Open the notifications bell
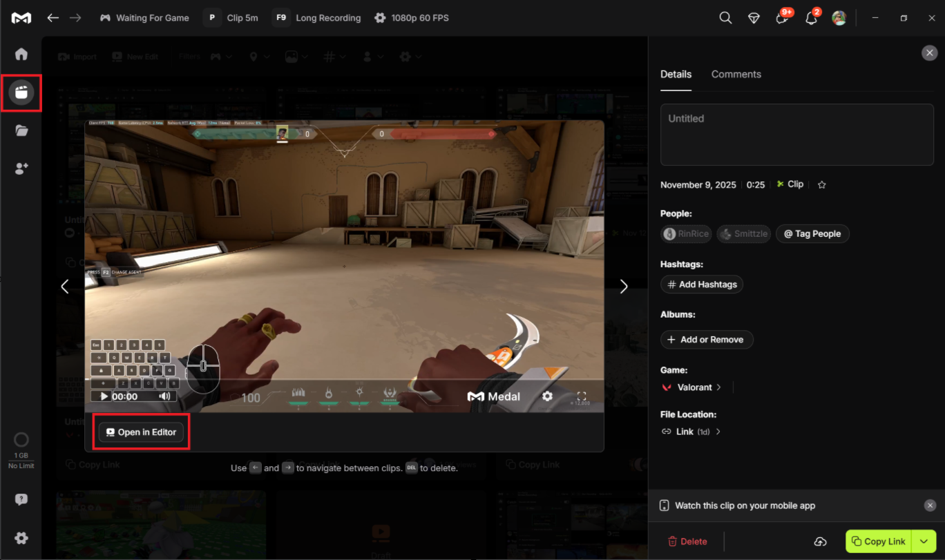 (x=812, y=17)
